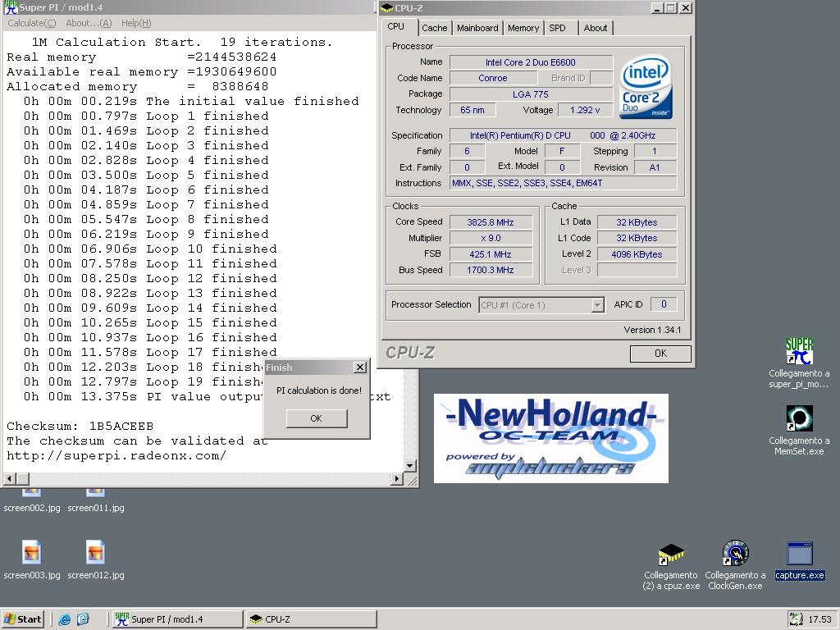Viewport: 840px width, 630px height.
Task: Select the screen012.jpg file icon
Action: coord(95,552)
